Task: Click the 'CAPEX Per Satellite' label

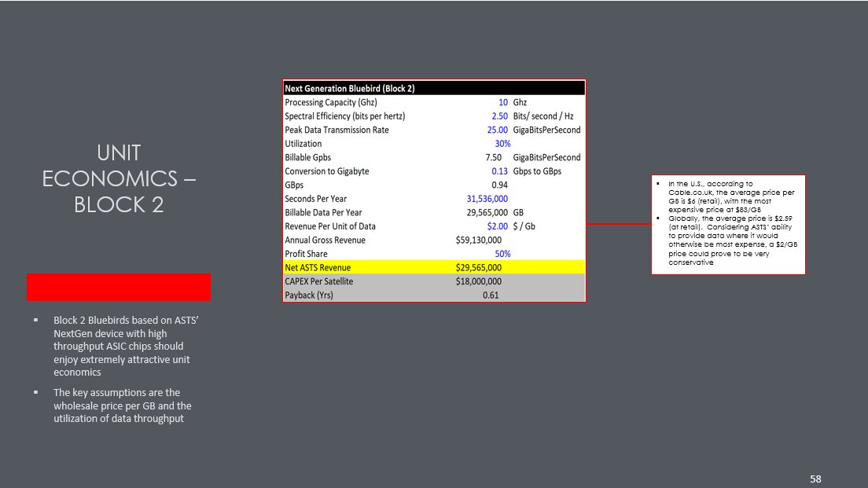Action: (319, 281)
